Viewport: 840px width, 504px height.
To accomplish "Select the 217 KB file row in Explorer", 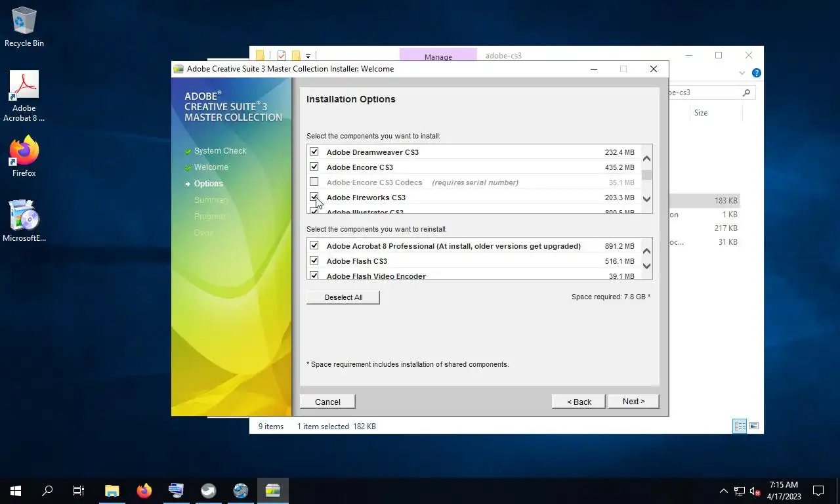I will click(703, 228).
